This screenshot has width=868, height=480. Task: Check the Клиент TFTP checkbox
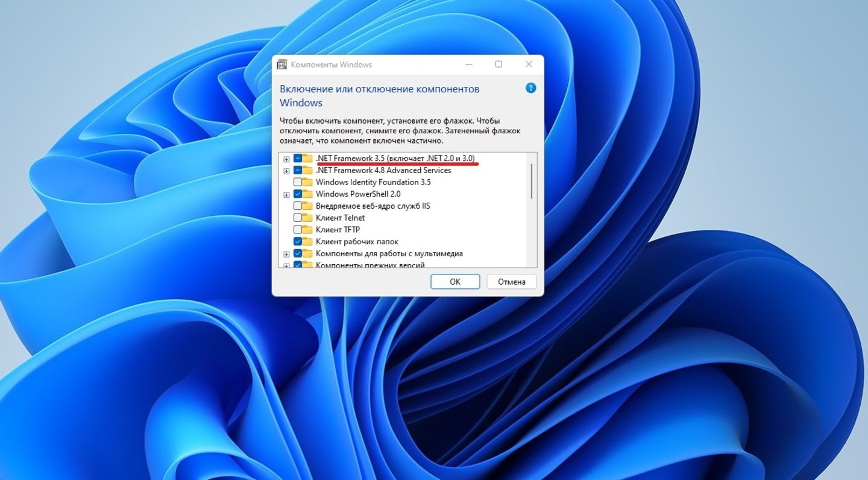(298, 230)
